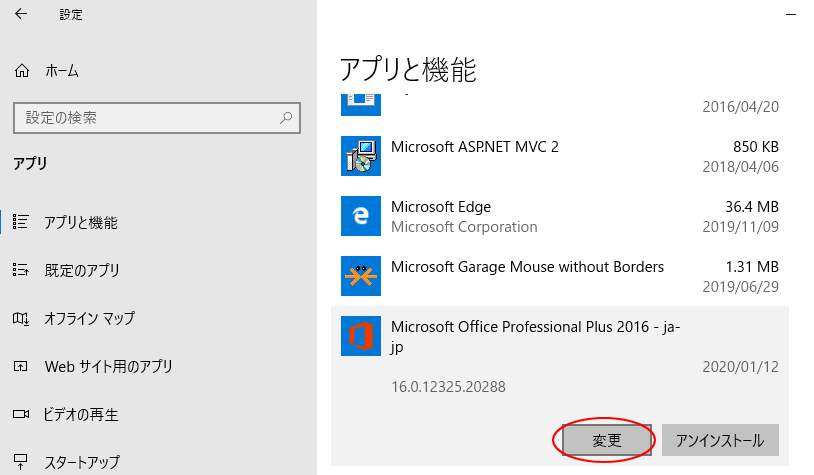Select Microsoft ASP.NET MVC 2 entry name
The image size is (814, 475).
tap(474, 147)
